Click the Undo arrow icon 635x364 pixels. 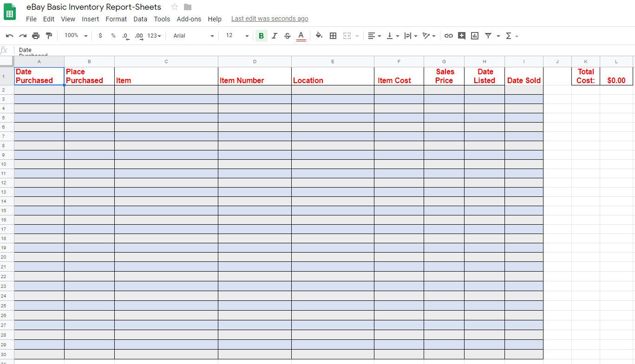[10, 36]
